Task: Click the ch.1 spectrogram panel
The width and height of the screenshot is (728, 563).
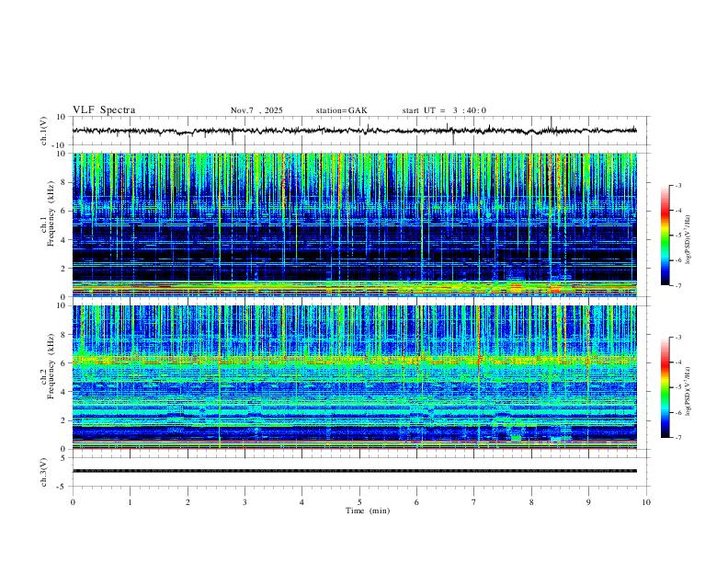Action: click(x=354, y=224)
